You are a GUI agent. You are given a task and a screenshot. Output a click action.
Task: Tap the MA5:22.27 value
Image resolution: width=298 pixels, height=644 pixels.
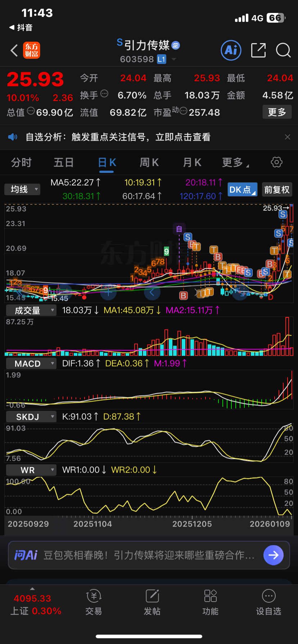click(x=76, y=183)
